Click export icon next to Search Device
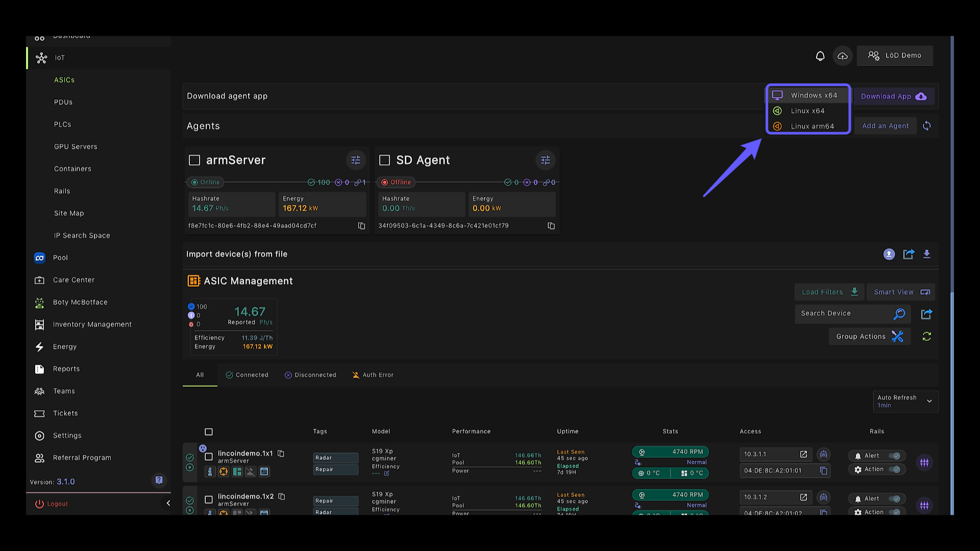The image size is (980, 551). 927,314
